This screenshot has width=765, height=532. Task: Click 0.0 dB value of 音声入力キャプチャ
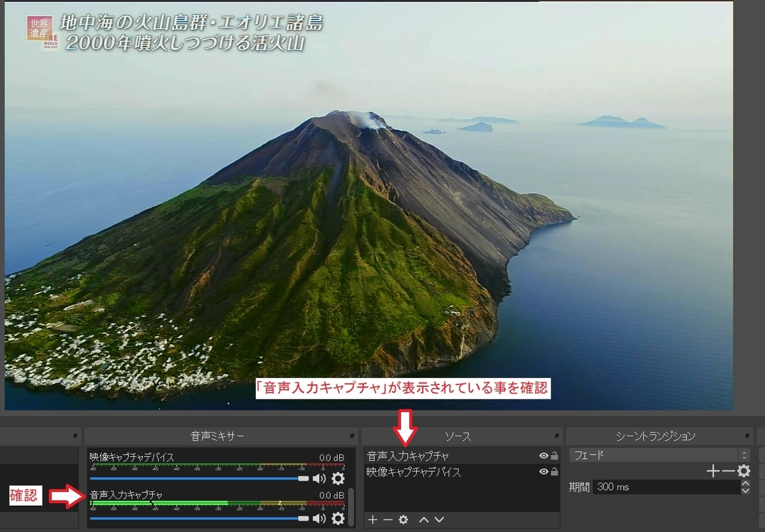[331, 496]
